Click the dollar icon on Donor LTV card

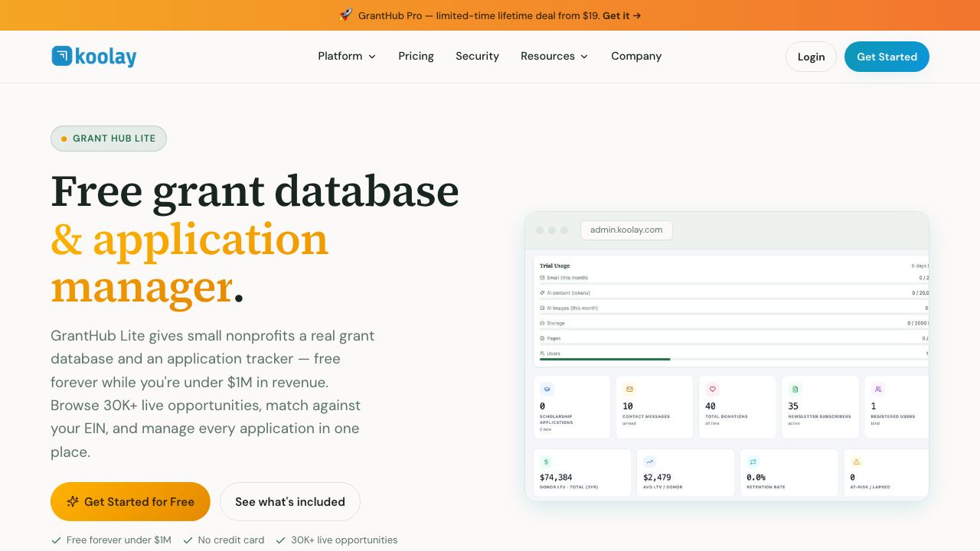[546, 461]
